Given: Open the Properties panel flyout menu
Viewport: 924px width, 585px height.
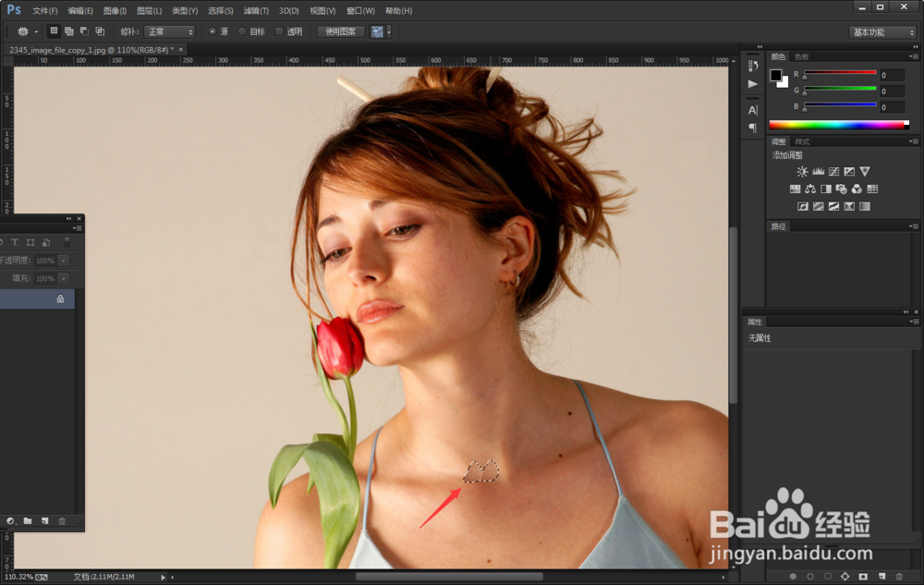Looking at the screenshot, I should click(x=914, y=322).
